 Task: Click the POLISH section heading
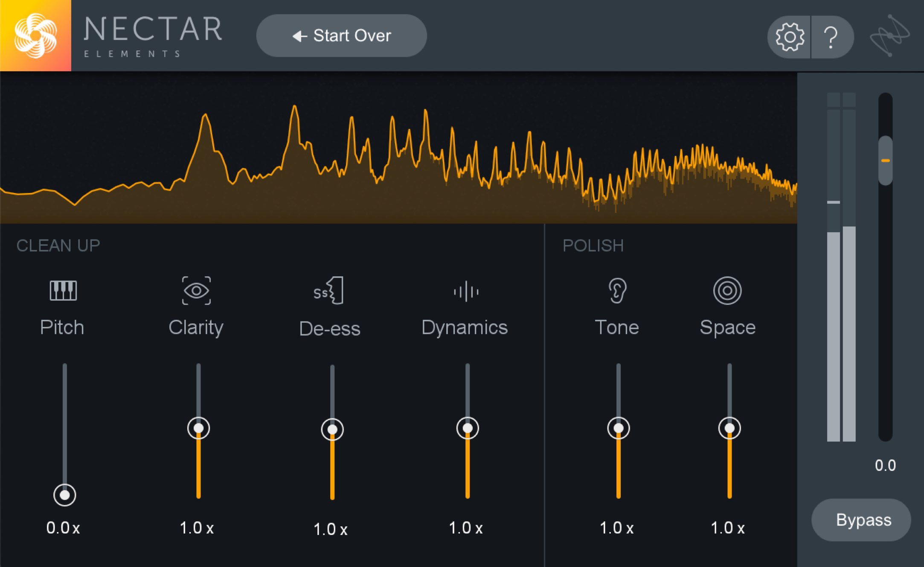[x=593, y=246]
